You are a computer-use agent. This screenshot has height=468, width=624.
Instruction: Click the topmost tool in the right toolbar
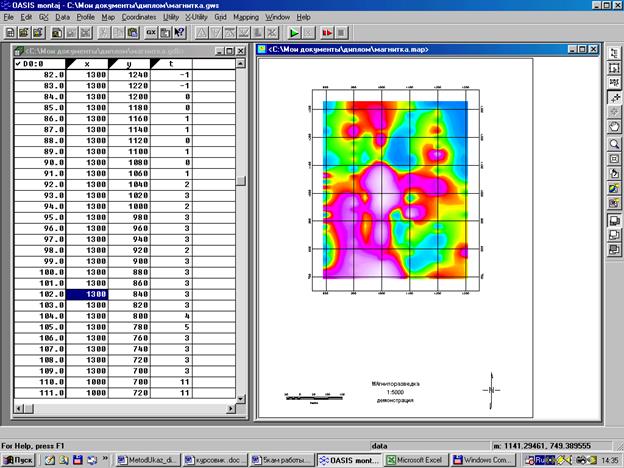click(x=616, y=52)
